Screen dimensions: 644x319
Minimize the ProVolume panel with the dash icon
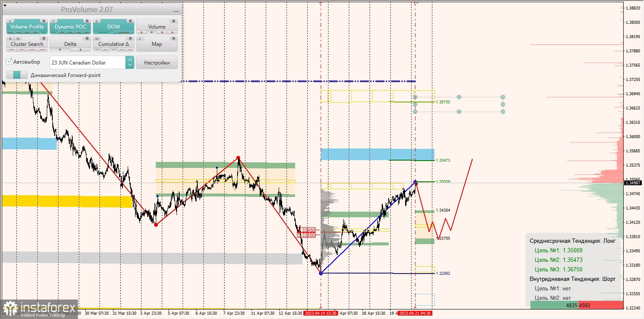[176, 11]
